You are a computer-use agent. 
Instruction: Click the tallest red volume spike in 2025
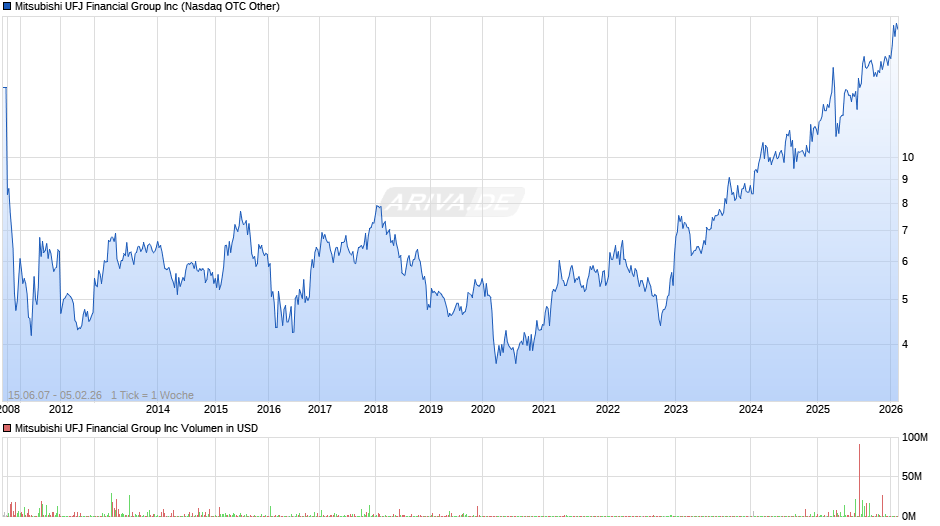[859, 480]
